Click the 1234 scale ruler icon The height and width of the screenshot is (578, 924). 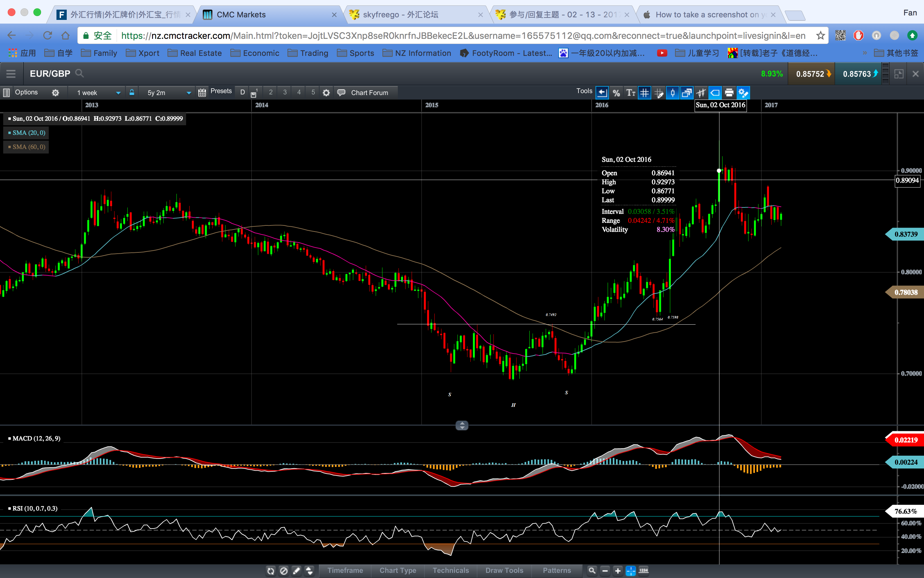click(644, 571)
